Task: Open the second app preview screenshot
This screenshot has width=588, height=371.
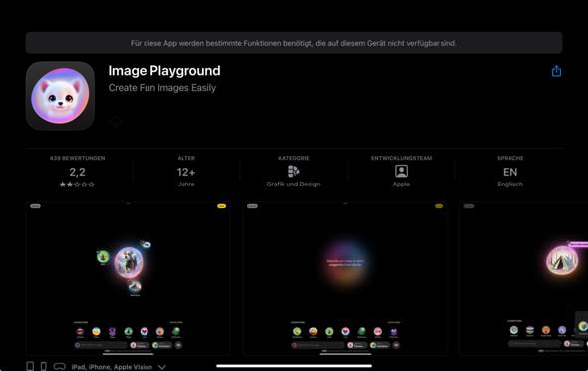Action: pos(345,278)
